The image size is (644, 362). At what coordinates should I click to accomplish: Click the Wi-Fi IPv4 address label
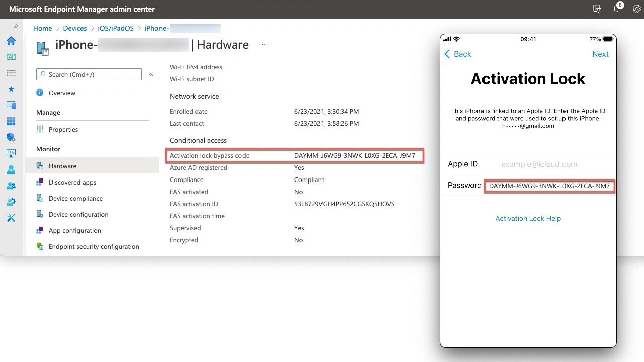pyautogui.click(x=196, y=67)
